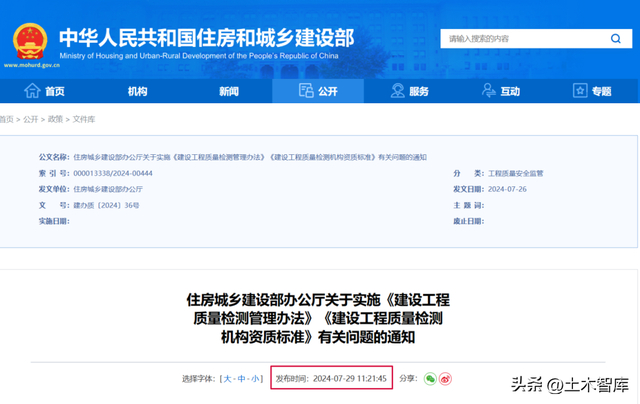Click the 专题 star icon

(x=580, y=91)
